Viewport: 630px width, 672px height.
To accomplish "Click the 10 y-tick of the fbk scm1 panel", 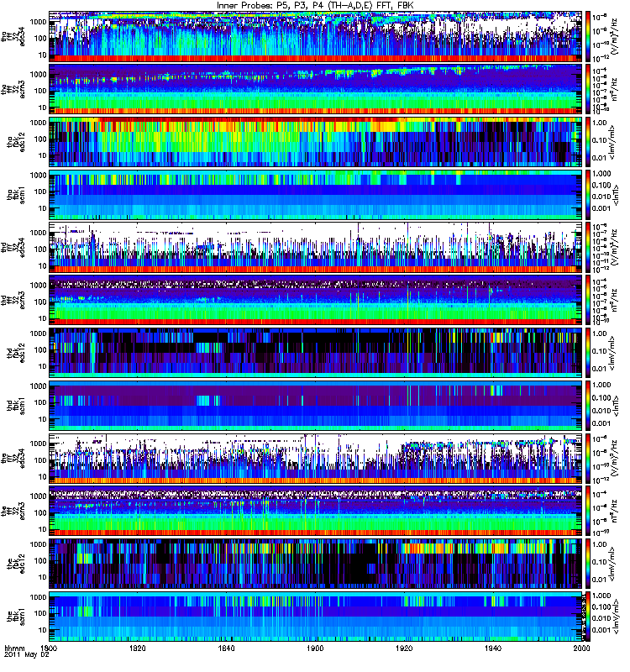I will click(43, 630).
